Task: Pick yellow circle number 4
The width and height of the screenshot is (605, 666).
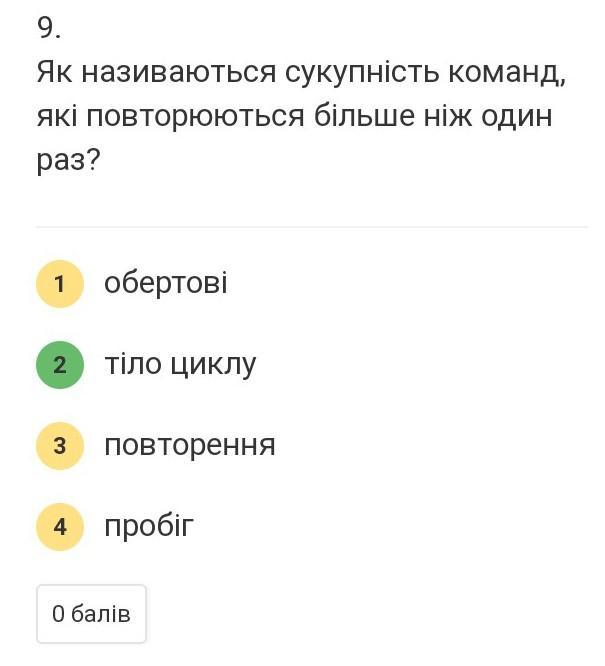Action: 59,527
